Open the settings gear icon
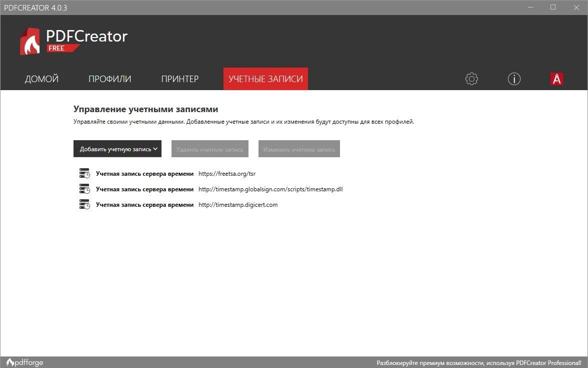 coord(471,79)
